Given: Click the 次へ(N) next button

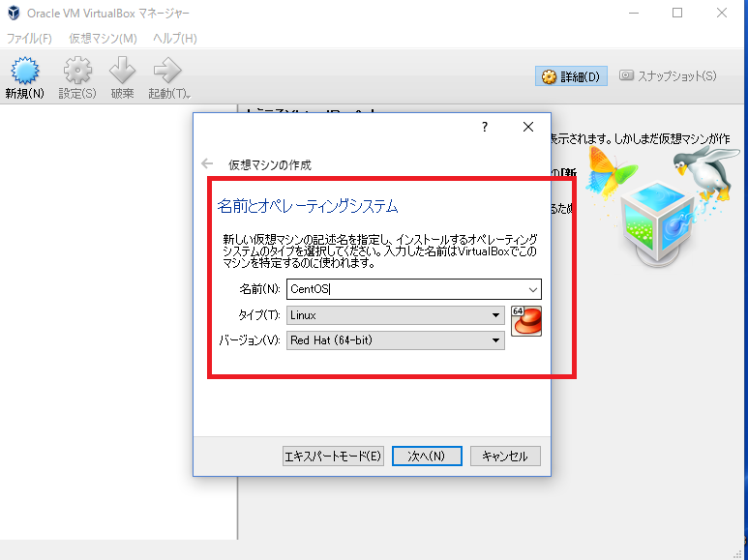Looking at the screenshot, I should tap(427, 456).
